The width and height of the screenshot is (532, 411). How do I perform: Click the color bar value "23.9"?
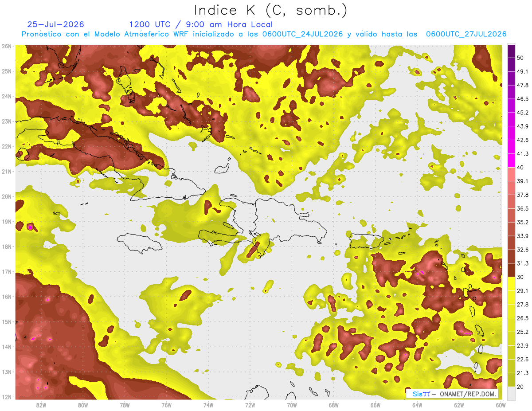[x=522, y=346]
